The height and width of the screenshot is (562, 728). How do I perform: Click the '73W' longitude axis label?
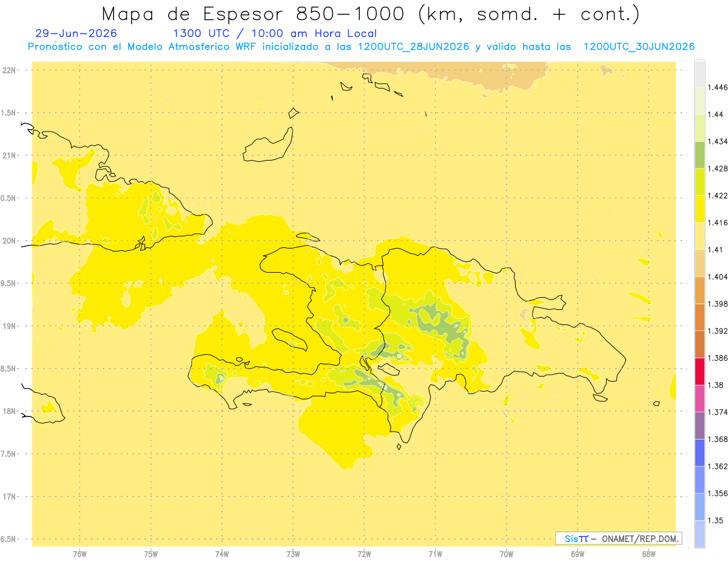pyautogui.click(x=293, y=554)
